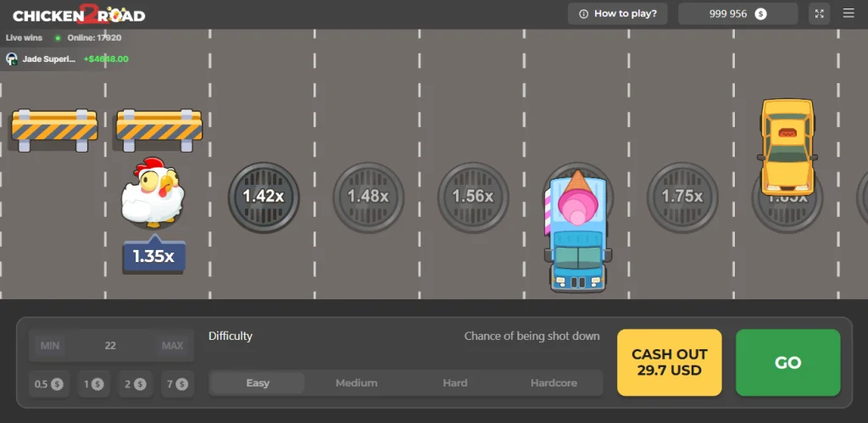Click the yellow taxi car

click(x=787, y=147)
